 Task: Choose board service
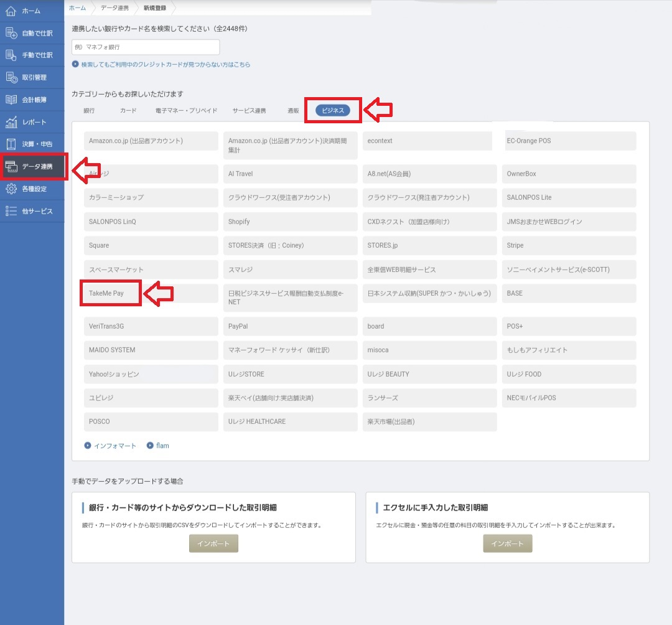pyautogui.click(x=429, y=327)
